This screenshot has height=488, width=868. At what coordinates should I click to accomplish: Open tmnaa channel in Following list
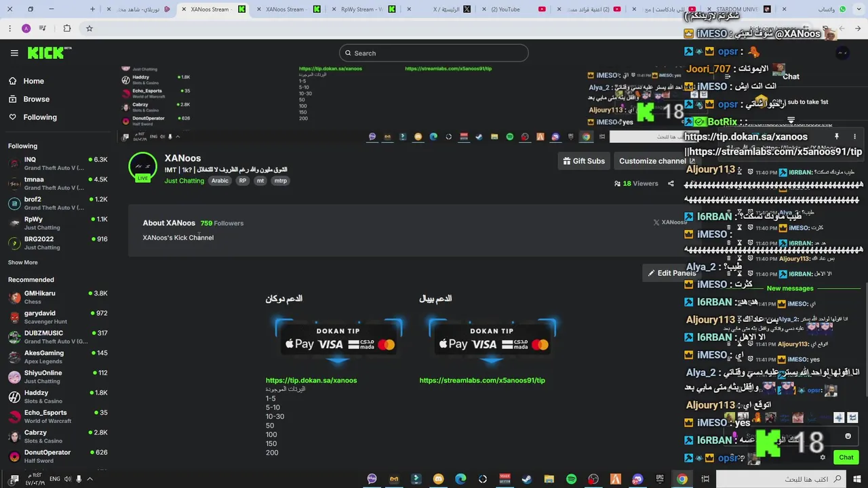(58, 183)
